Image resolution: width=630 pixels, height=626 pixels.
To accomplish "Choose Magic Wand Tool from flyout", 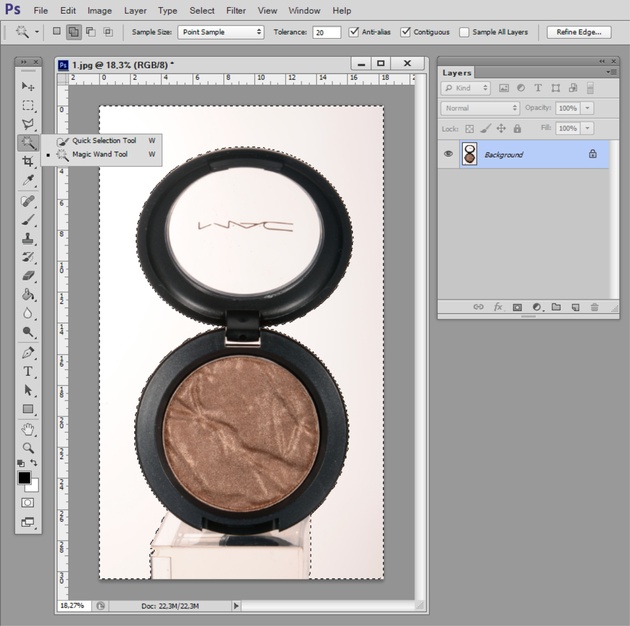I will pyautogui.click(x=102, y=154).
